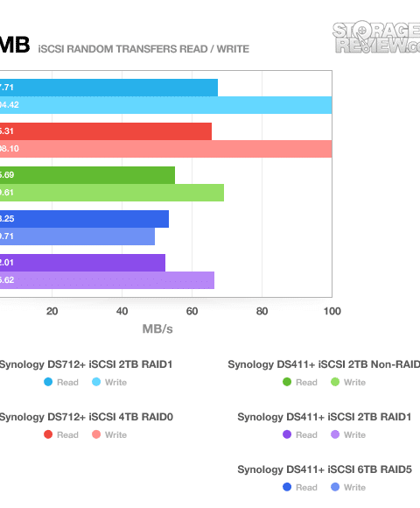
Task: Click the DS411+ 6TB RAID5 Write light-blue dot
Action: [335, 487]
